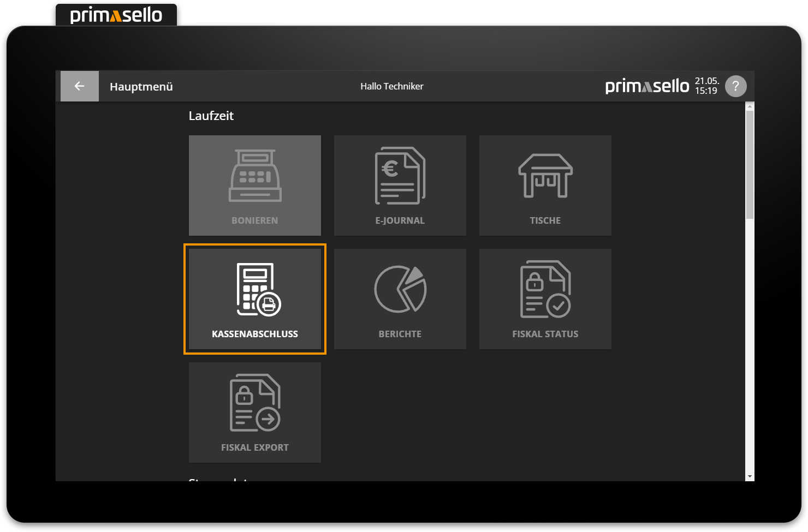Launch the Fiskal Export tile
The image size is (808, 532).
click(254, 413)
